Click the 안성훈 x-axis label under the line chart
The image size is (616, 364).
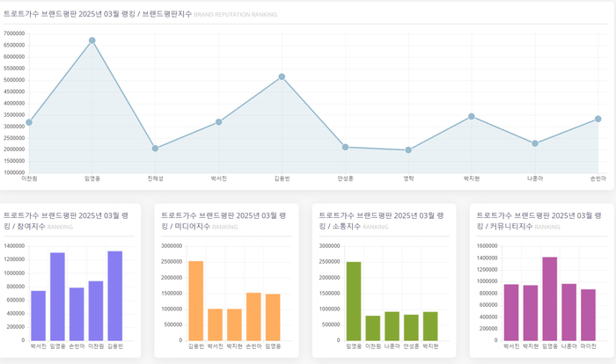[x=345, y=178]
